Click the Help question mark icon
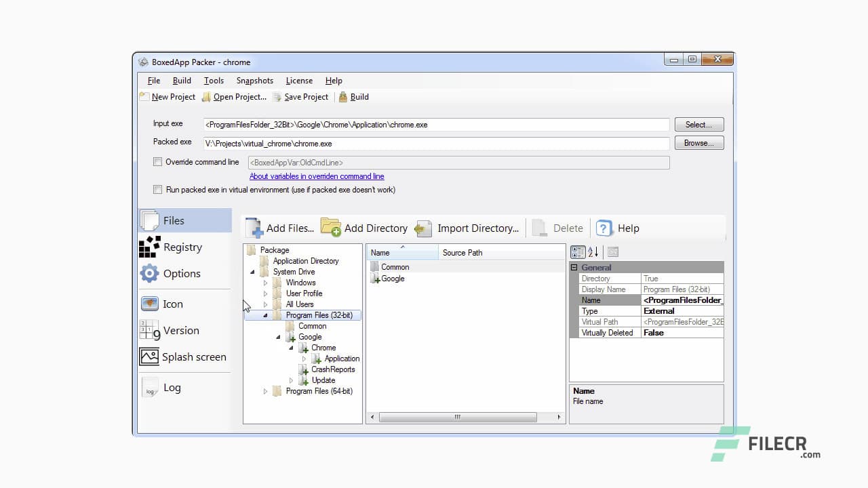868x488 pixels. 604,228
